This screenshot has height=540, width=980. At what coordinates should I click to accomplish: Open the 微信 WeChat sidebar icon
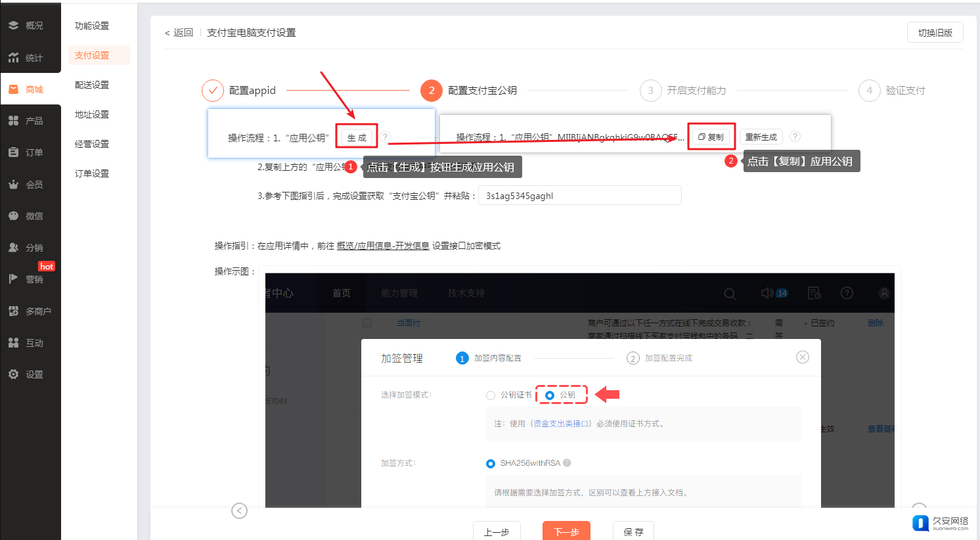tap(14, 216)
